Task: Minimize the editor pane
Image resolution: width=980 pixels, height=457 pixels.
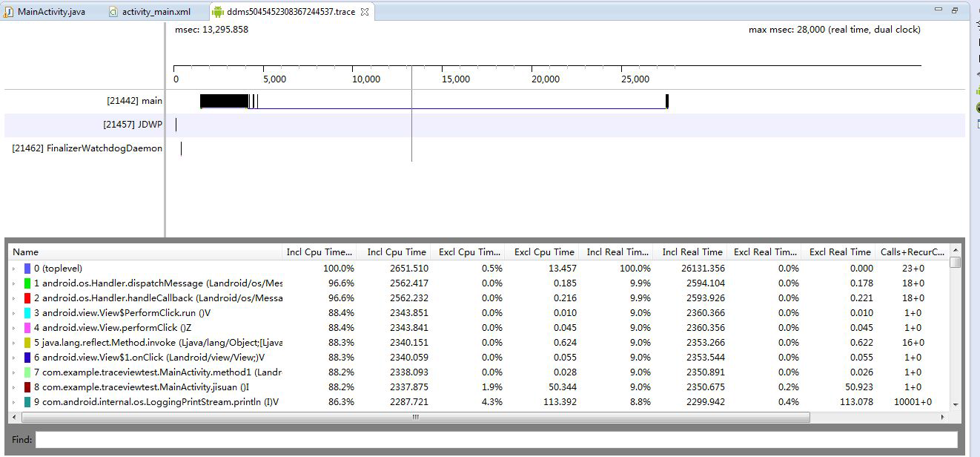Action: [x=940, y=10]
